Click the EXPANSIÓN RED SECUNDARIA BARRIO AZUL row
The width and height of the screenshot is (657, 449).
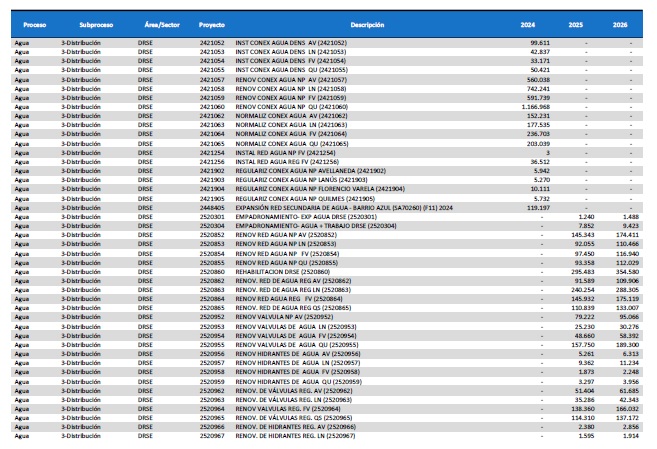pos(330,207)
